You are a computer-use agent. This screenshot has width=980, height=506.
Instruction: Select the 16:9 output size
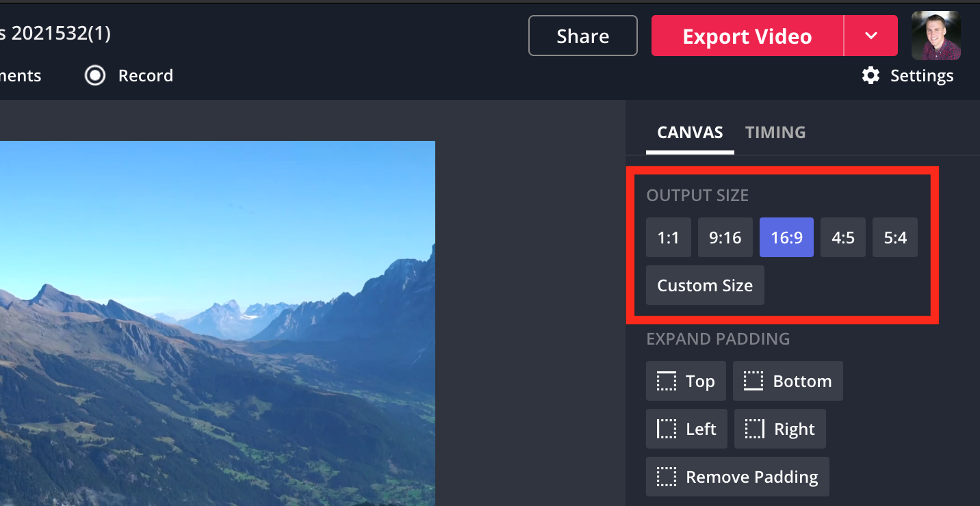pos(786,238)
